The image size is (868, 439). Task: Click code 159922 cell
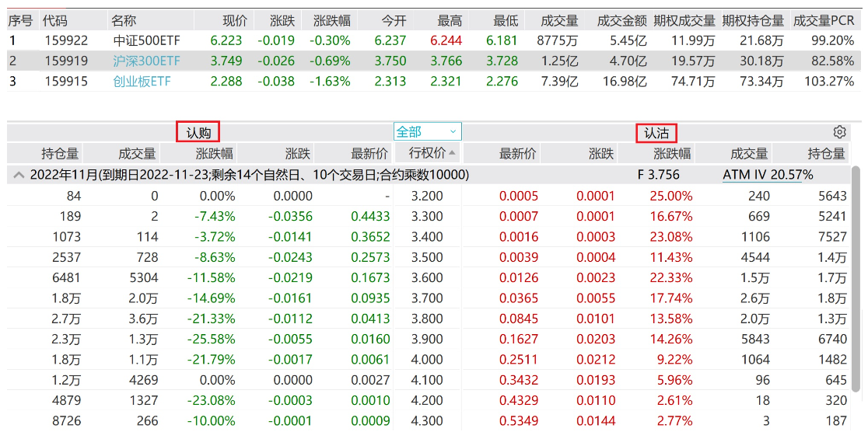[x=66, y=40]
